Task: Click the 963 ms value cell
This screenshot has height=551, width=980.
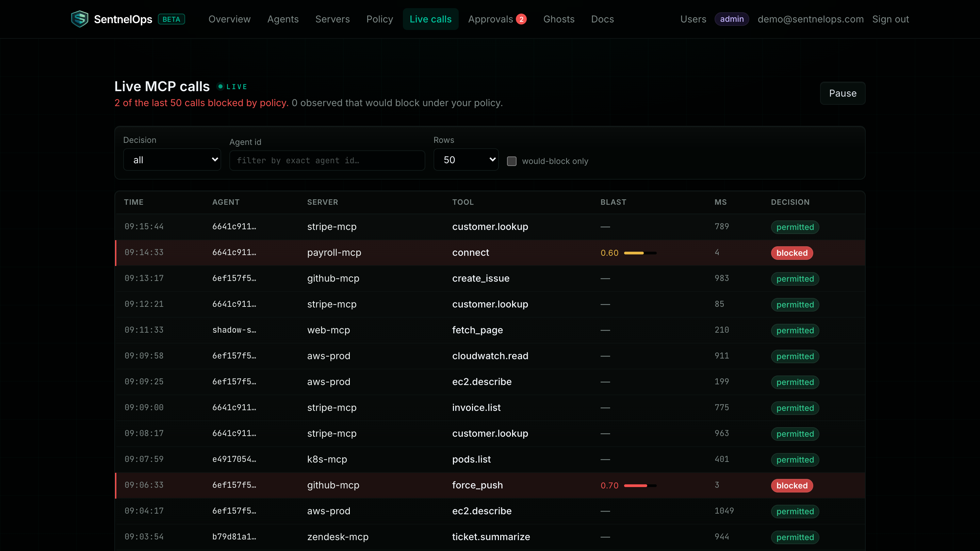Action: tap(722, 434)
